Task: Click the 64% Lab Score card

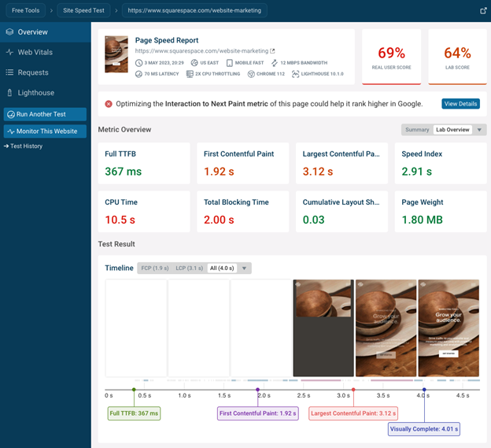Action: [x=457, y=57]
